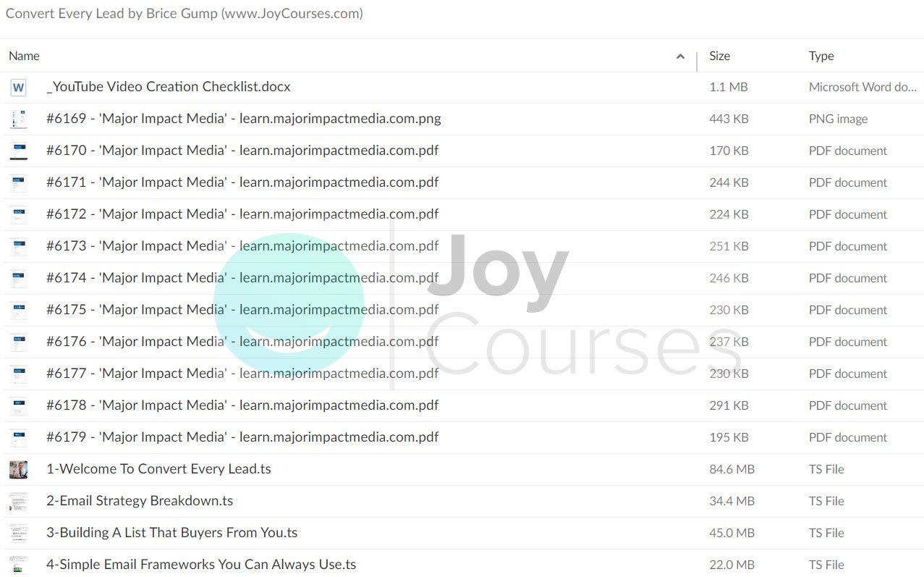Click the PDF thumbnail icon for #6178
Image resolution: width=924 pixels, height=577 pixels.
(x=18, y=406)
